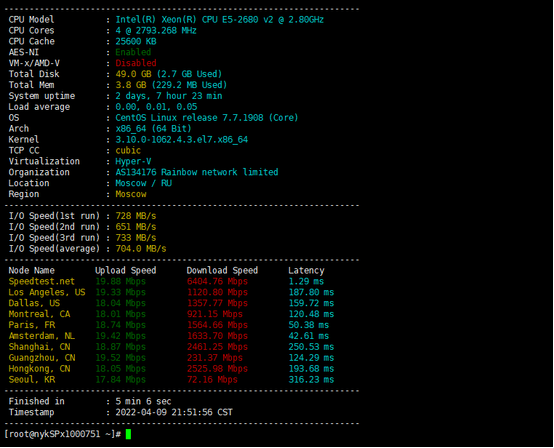554x448 pixels.
Task: Click the Location value Moscow / RU
Action: coord(143,183)
